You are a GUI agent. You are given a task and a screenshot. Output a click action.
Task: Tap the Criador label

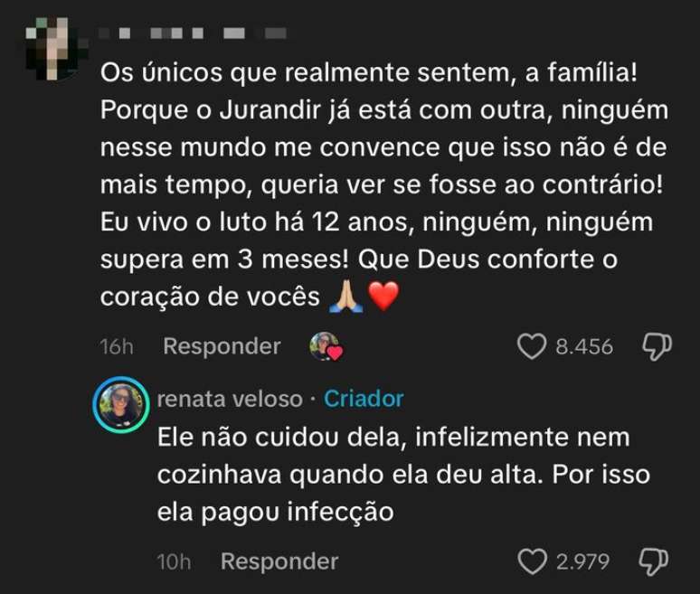tap(364, 398)
